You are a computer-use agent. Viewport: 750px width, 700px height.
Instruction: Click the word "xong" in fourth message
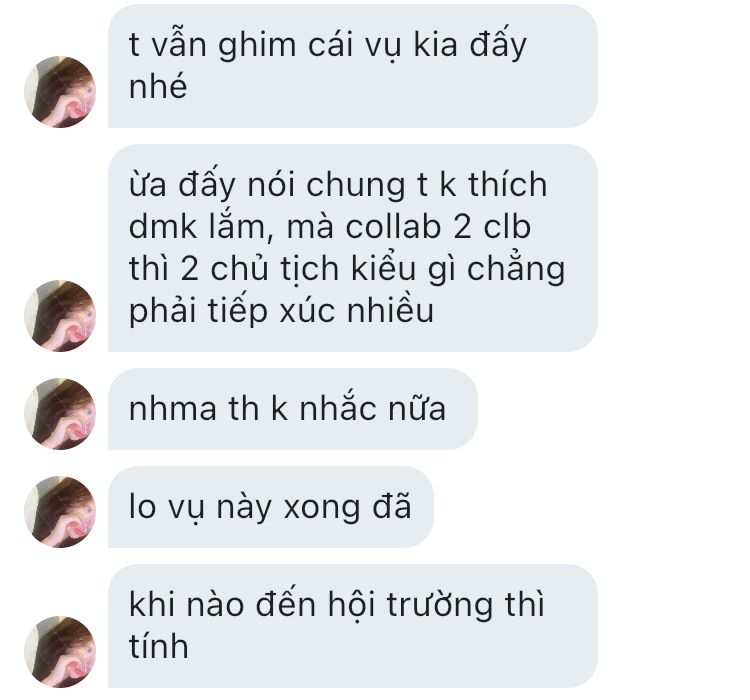point(322,509)
